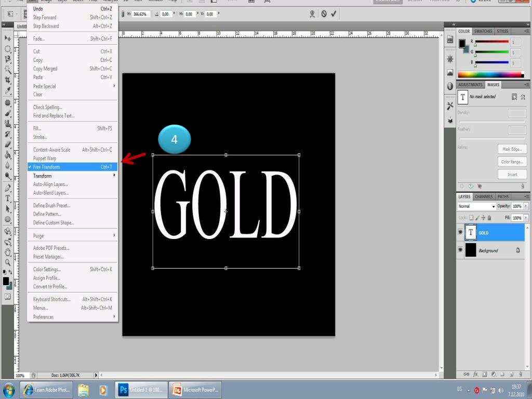This screenshot has height=399, width=532.
Task: Hide the Background layer
Action: click(x=460, y=250)
